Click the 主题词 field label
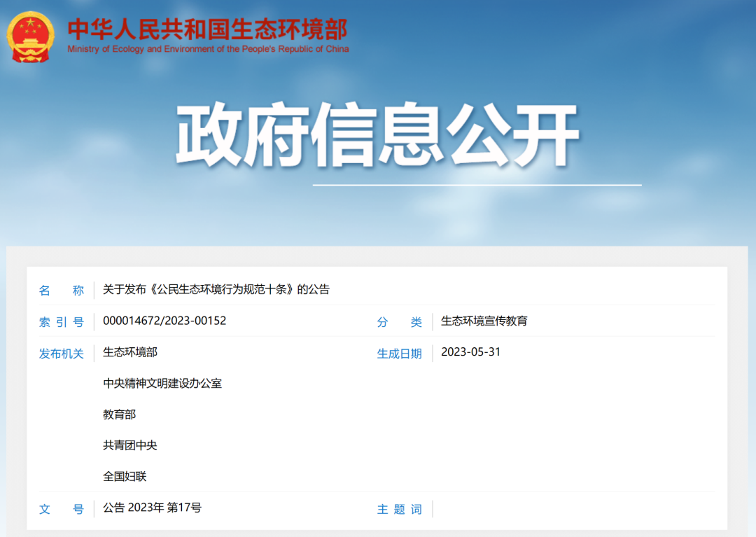This screenshot has width=756, height=537. coord(399,510)
